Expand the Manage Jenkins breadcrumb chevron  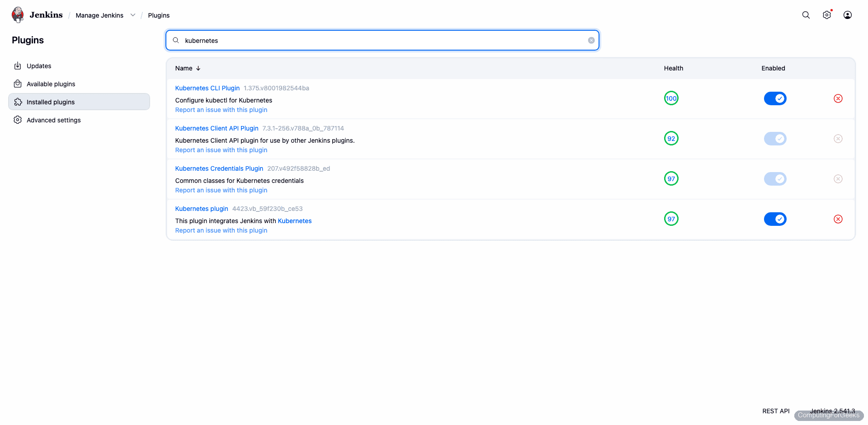click(133, 15)
